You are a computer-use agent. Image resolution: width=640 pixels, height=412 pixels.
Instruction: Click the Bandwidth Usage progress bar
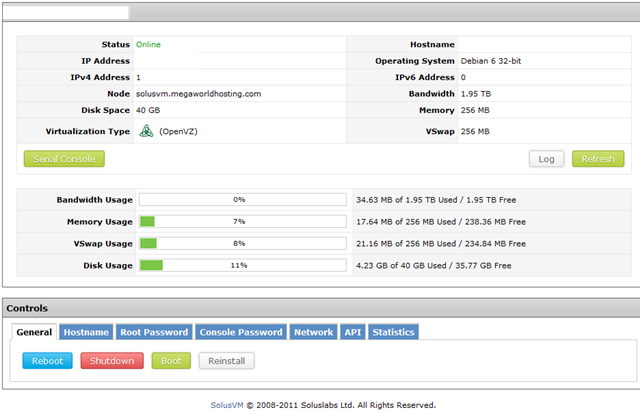243,200
